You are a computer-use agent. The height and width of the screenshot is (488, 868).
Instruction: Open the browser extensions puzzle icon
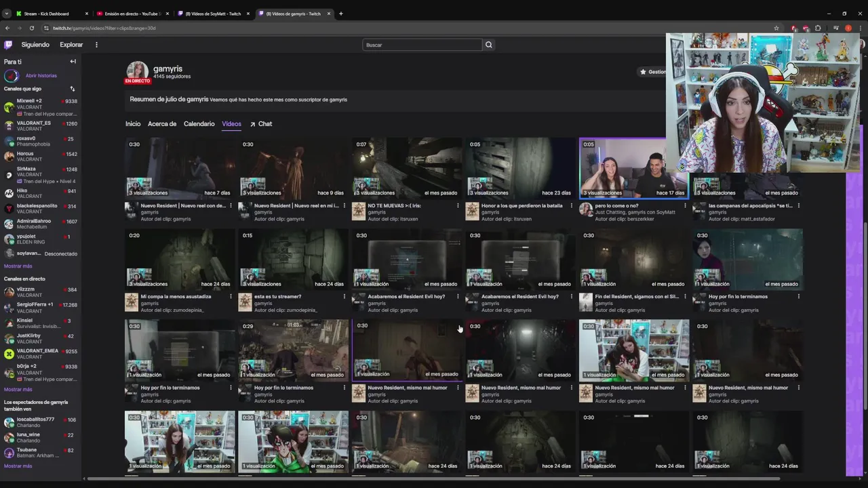coord(818,28)
